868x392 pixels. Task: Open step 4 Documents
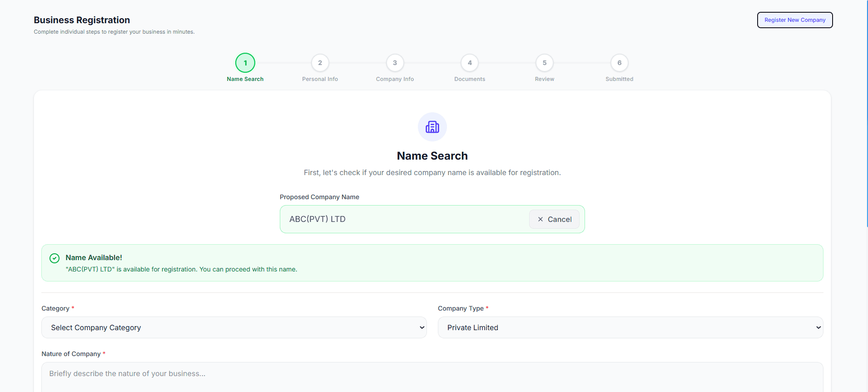point(470,63)
